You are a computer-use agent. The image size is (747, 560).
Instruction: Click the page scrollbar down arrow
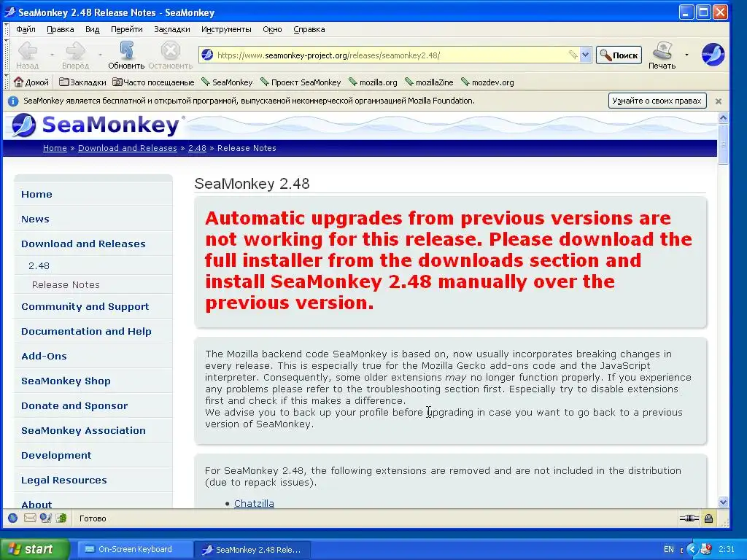[723, 502]
